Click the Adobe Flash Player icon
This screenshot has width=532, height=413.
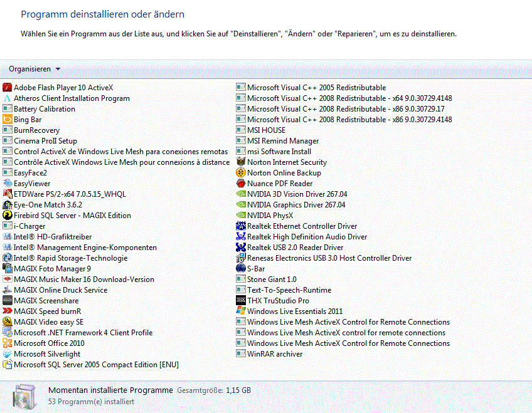[7, 88]
